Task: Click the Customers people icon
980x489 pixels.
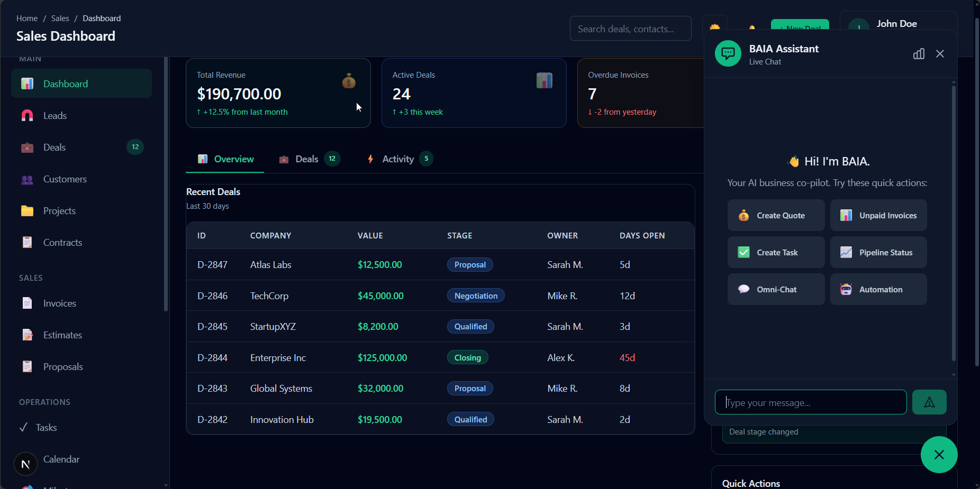Action: coord(27,179)
